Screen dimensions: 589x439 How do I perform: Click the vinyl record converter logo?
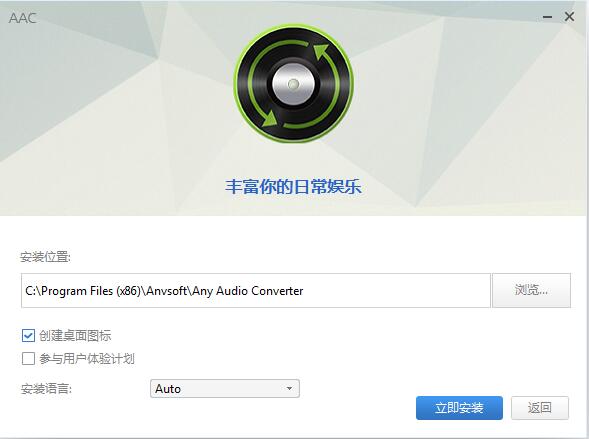(293, 83)
